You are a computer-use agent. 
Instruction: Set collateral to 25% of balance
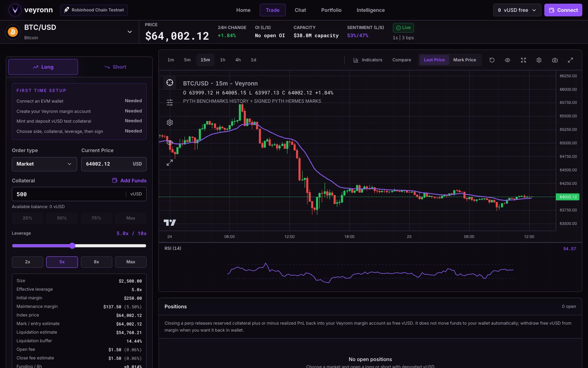coord(27,218)
